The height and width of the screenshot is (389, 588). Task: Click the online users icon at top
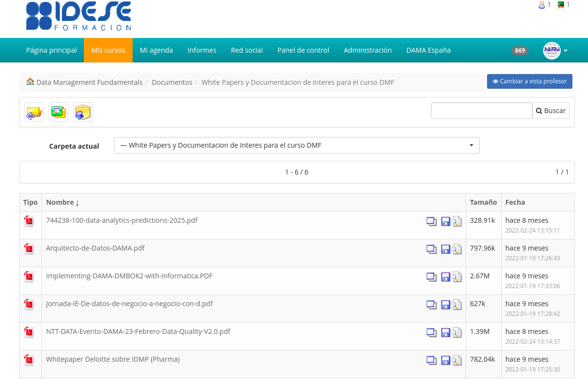pyautogui.click(x=542, y=5)
